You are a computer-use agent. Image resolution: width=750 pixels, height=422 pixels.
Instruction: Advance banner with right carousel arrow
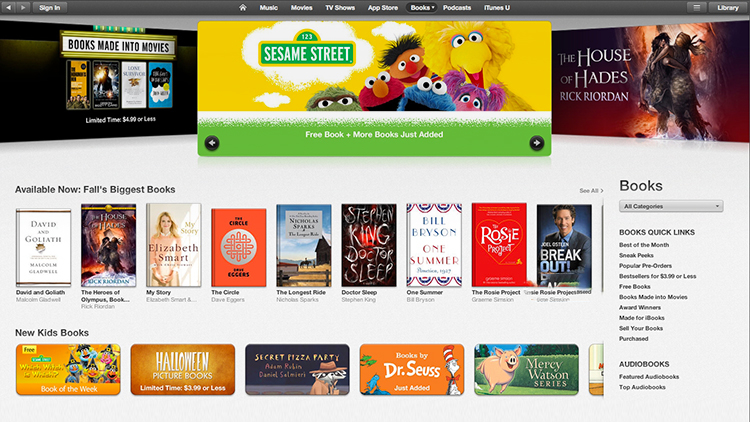click(x=537, y=143)
